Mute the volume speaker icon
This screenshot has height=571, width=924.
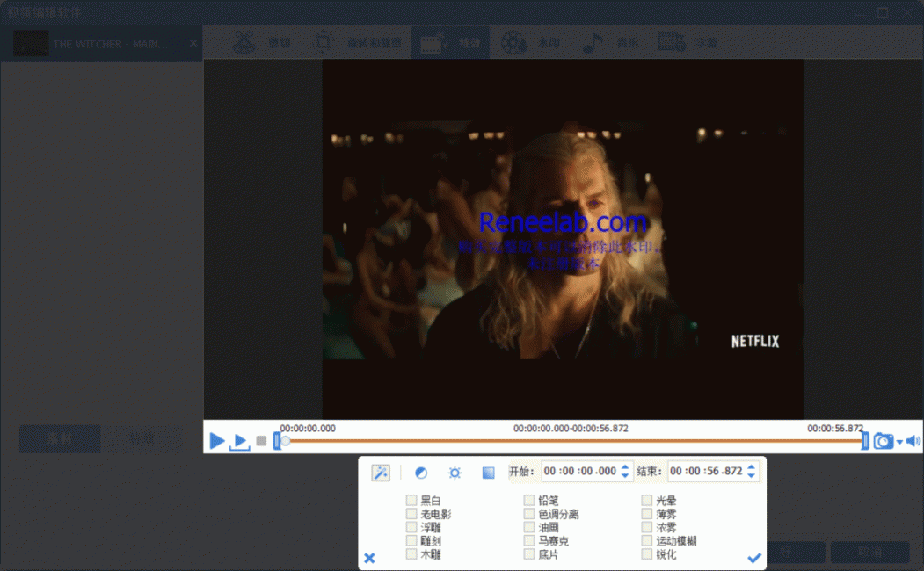pyautogui.click(x=913, y=441)
